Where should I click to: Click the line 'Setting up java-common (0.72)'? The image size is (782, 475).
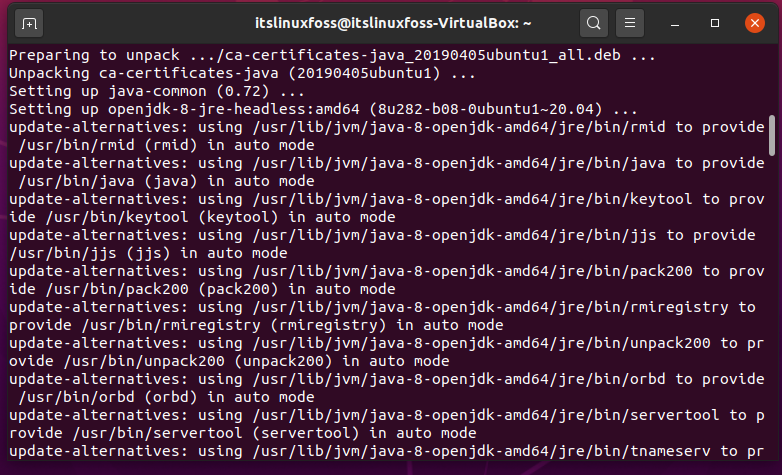(x=157, y=91)
